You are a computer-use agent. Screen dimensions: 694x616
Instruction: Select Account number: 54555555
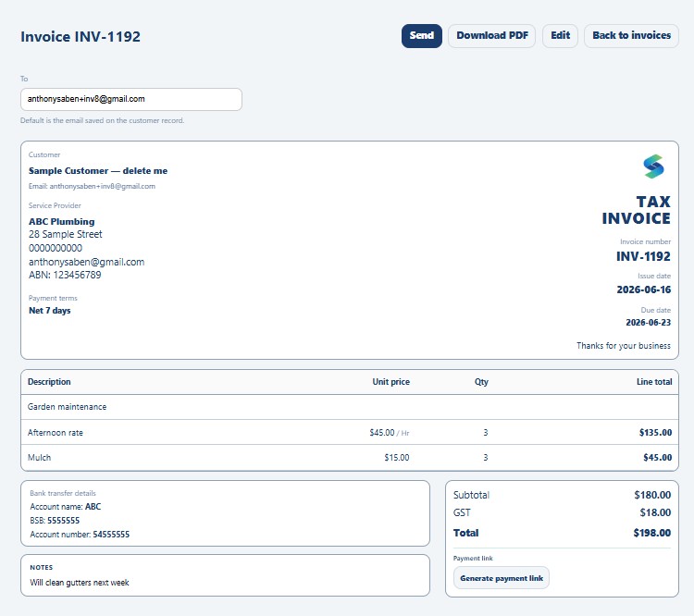(80, 535)
